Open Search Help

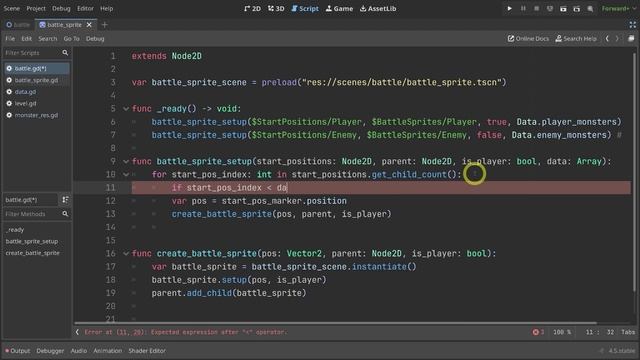pos(576,39)
